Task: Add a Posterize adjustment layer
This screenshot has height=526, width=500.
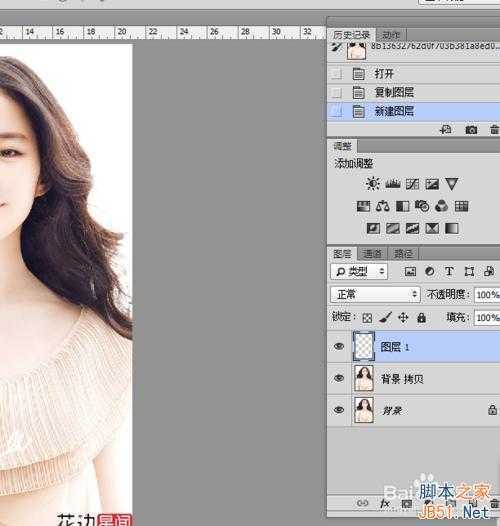Action: pyautogui.click(x=393, y=228)
